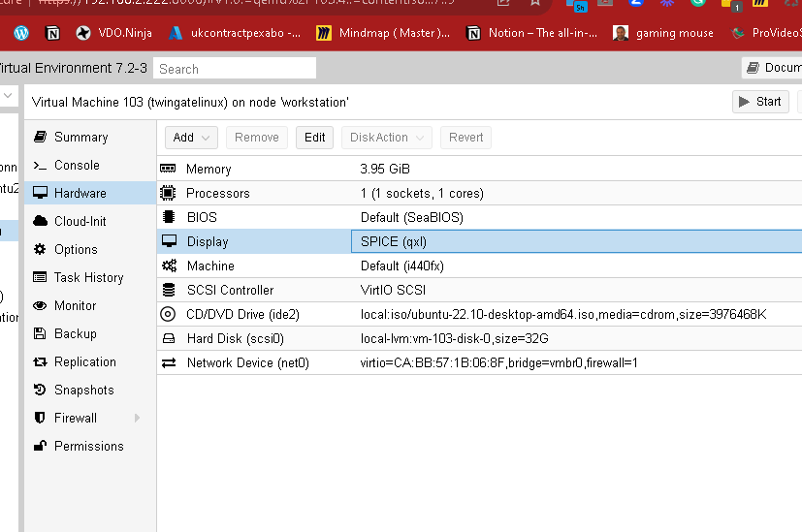Click the Firewall shield icon
Screen dimensions: 802x532
(40, 418)
